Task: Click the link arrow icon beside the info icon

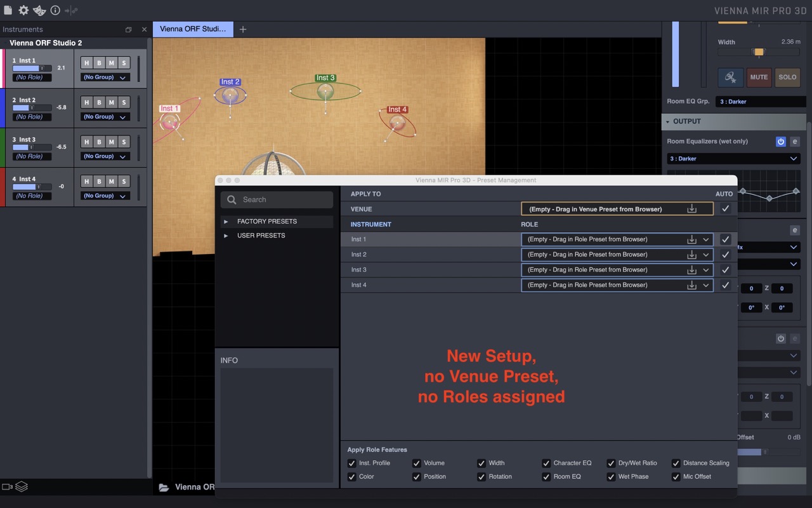Action: tap(71, 10)
